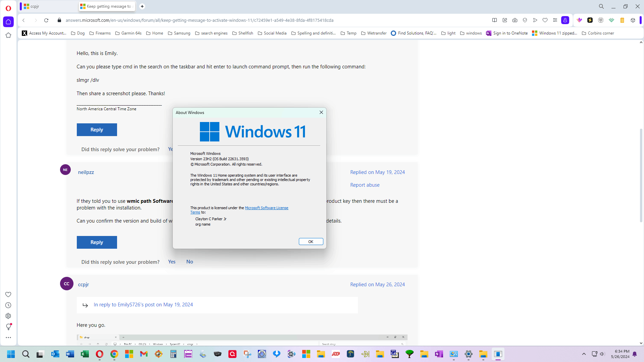Click the search tabs magnifier icon
The width and height of the screenshot is (644, 362).
pos(601,6)
